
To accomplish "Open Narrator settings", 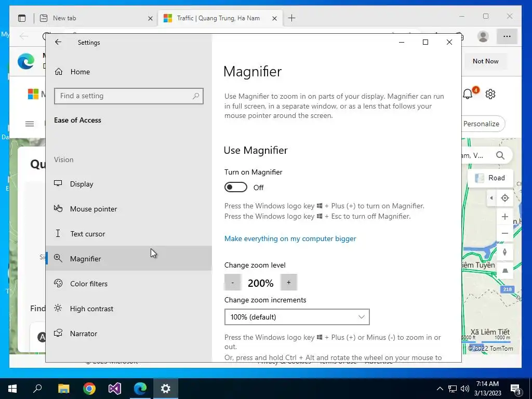I will coord(129,334).
